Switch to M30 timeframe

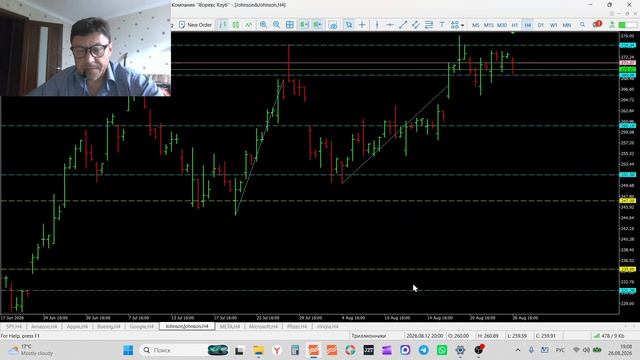pos(502,25)
